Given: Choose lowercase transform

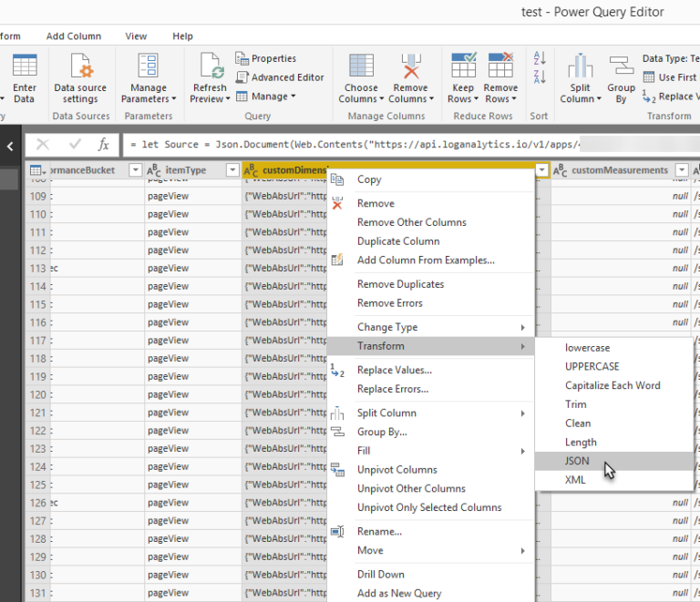Looking at the screenshot, I should click(614, 348).
